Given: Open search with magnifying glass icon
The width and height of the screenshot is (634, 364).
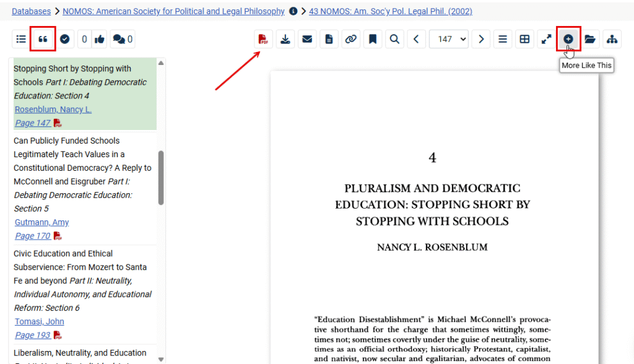Looking at the screenshot, I should point(394,39).
